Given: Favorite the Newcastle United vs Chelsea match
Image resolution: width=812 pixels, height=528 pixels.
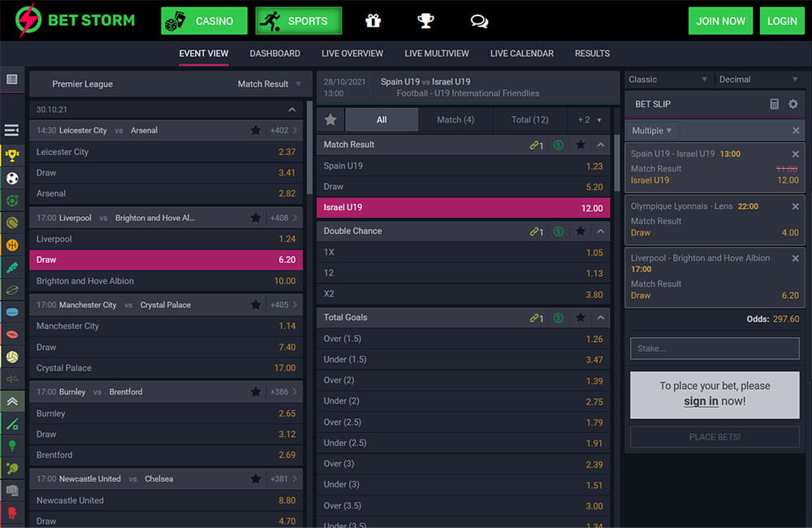Looking at the screenshot, I should pyautogui.click(x=255, y=479).
